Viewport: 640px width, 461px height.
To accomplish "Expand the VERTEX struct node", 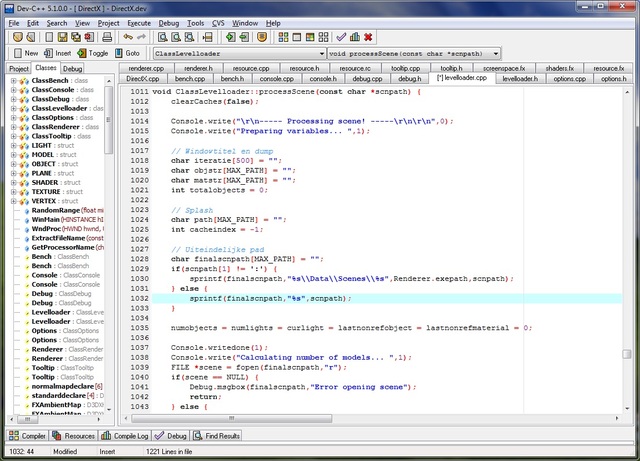I will (13, 201).
